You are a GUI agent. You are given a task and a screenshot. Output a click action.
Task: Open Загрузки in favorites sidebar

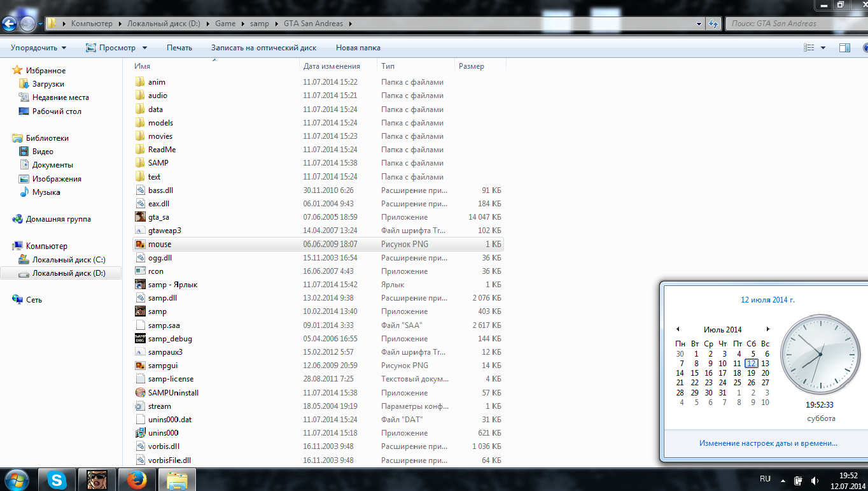coord(48,84)
